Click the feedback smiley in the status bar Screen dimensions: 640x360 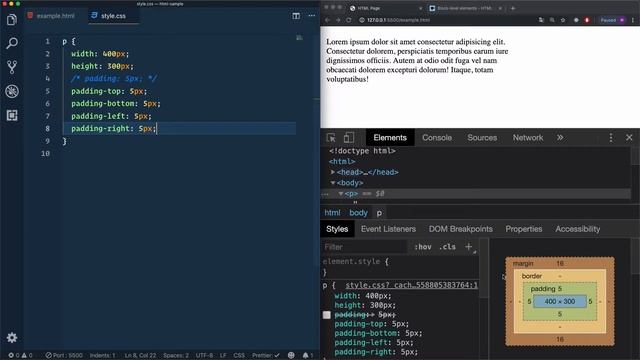click(291, 355)
